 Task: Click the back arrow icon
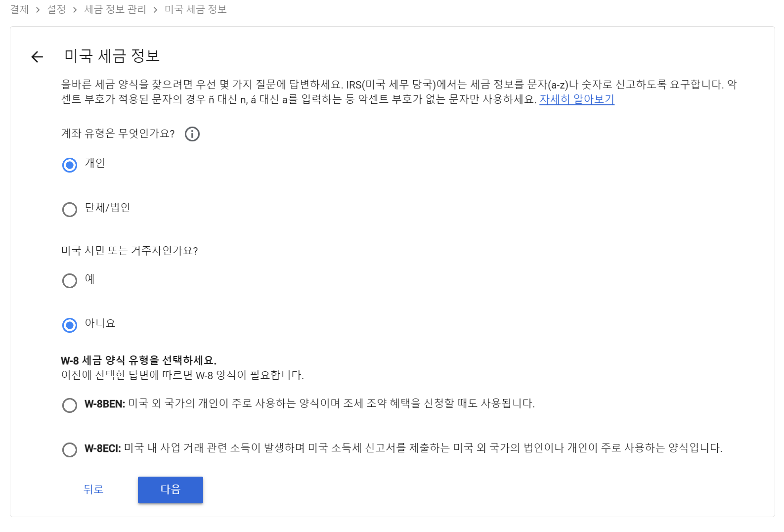coord(37,57)
